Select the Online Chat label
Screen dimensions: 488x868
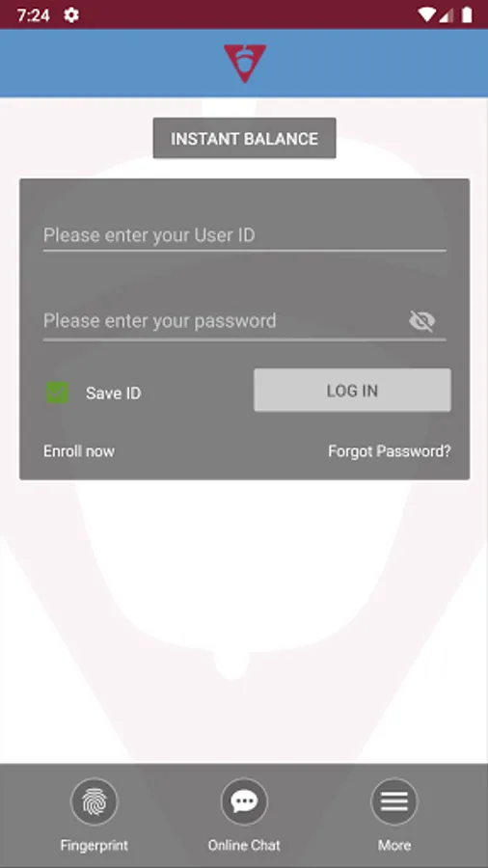(244, 845)
